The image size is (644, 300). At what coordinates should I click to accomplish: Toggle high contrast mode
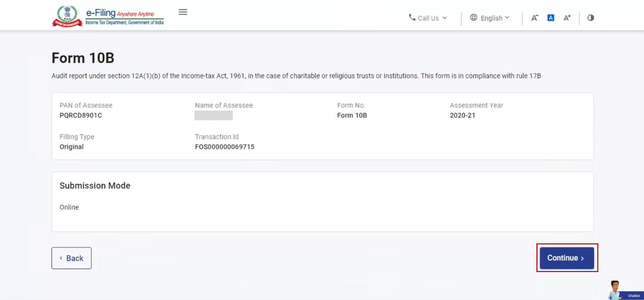591,18
